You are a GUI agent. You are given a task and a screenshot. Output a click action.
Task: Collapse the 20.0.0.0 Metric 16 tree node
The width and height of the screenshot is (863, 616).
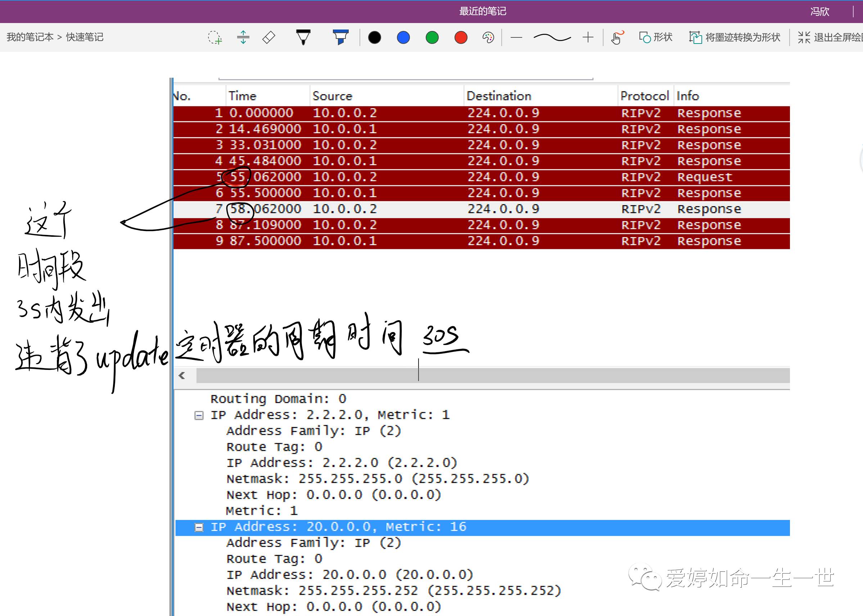click(199, 527)
